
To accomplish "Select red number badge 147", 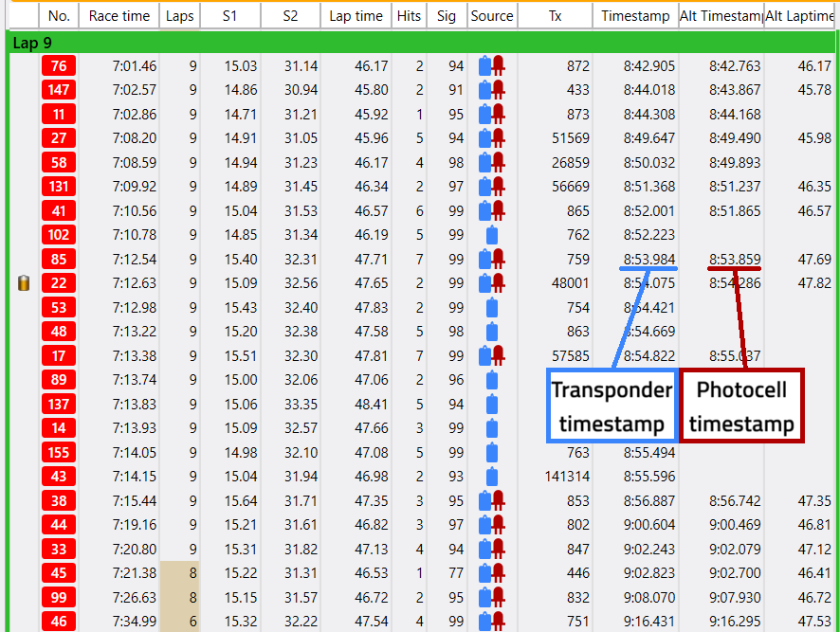I will pyautogui.click(x=59, y=89).
